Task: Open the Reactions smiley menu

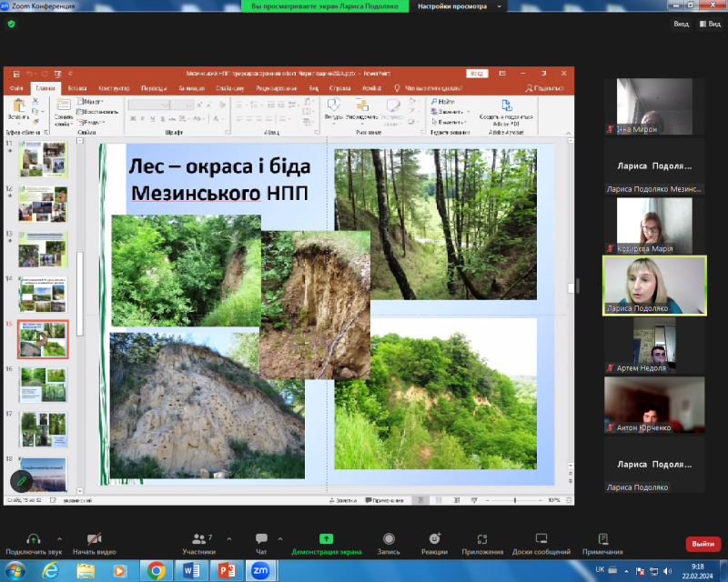Action: click(x=434, y=538)
